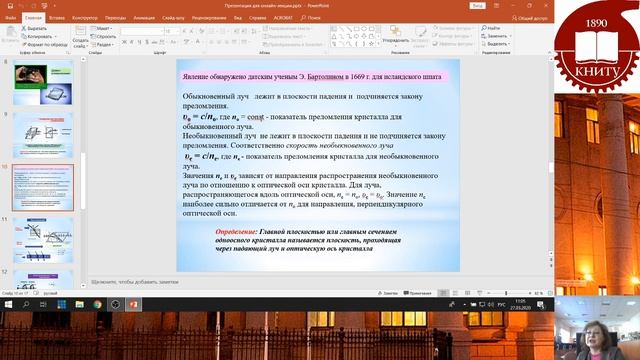Click the taskbar search magnifier icon
The height and width of the screenshot is (360, 640).
click(26, 304)
